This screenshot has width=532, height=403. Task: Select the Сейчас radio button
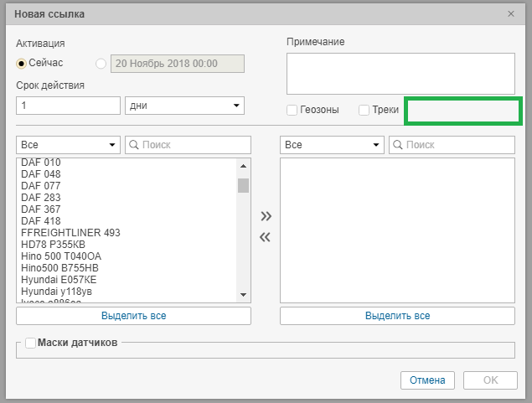coord(22,63)
